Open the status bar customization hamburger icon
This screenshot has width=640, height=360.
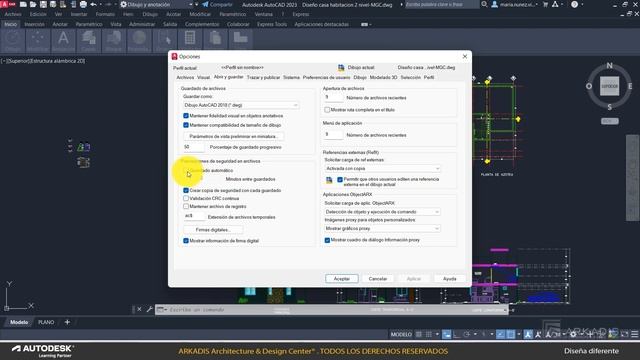coord(635,334)
